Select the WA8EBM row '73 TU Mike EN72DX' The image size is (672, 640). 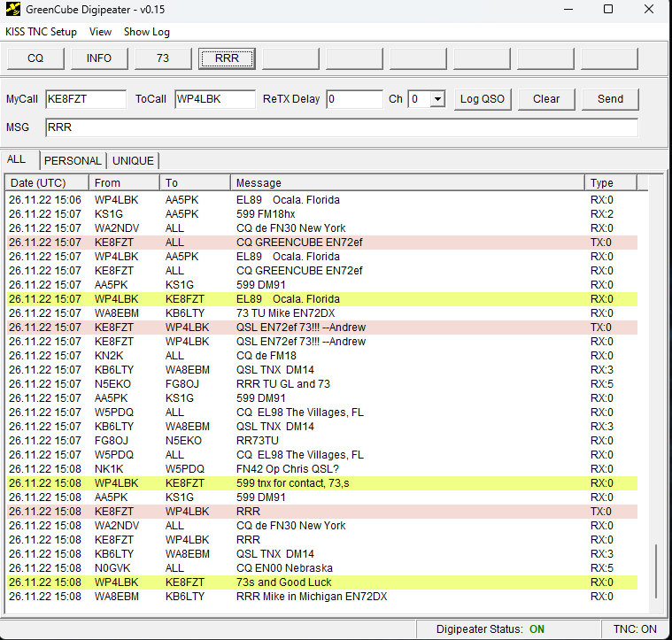tap(322, 313)
